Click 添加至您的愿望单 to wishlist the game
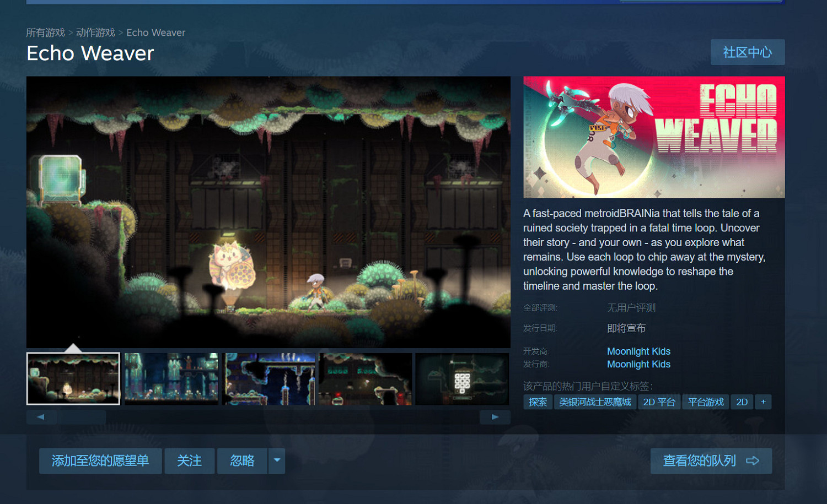The image size is (827, 504). coord(100,461)
